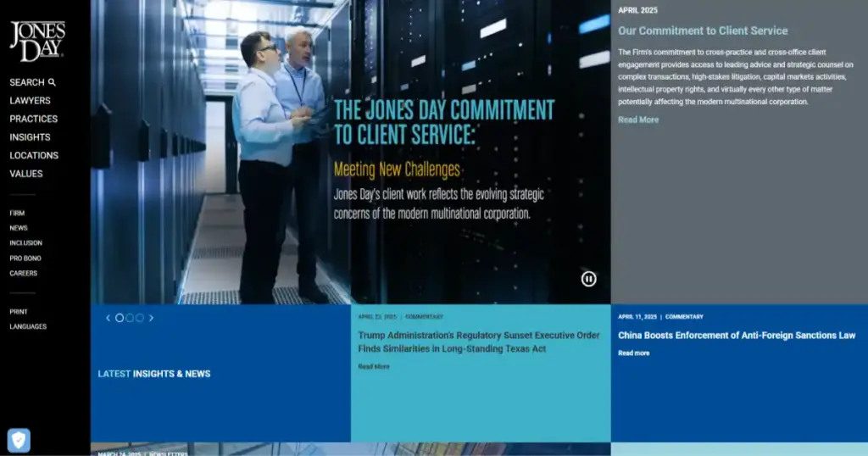
Task: Go to the News sidebar link
Action: [19, 228]
